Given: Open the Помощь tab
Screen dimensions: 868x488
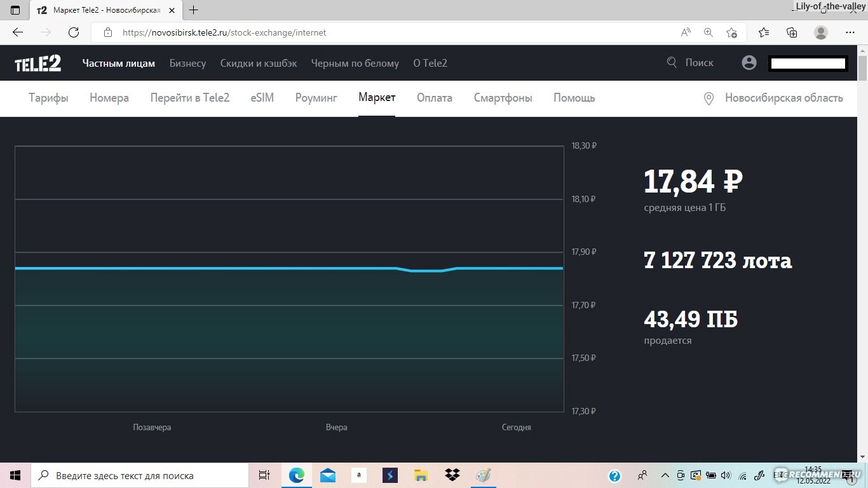Looking at the screenshot, I should 574,98.
